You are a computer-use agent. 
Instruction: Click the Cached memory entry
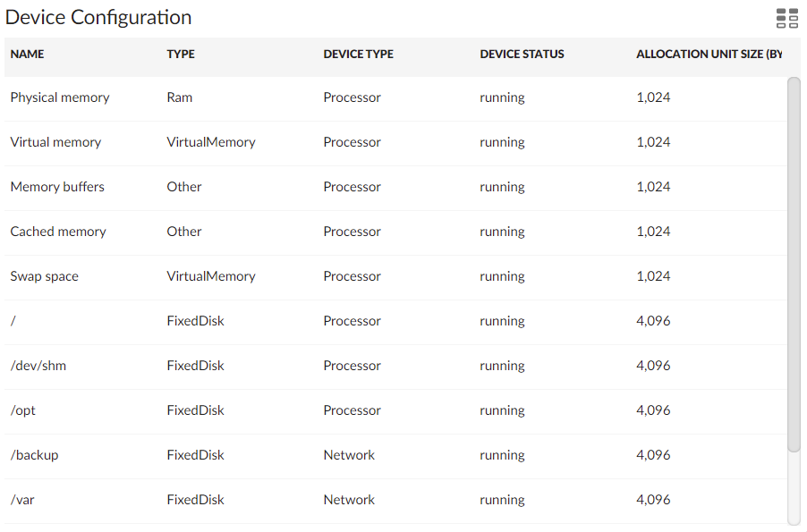click(x=58, y=232)
